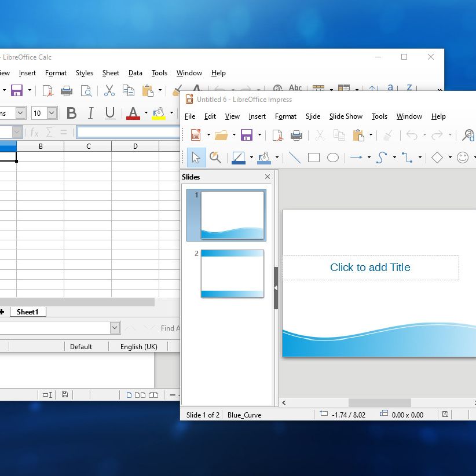Close the Slides panel

[268, 177]
